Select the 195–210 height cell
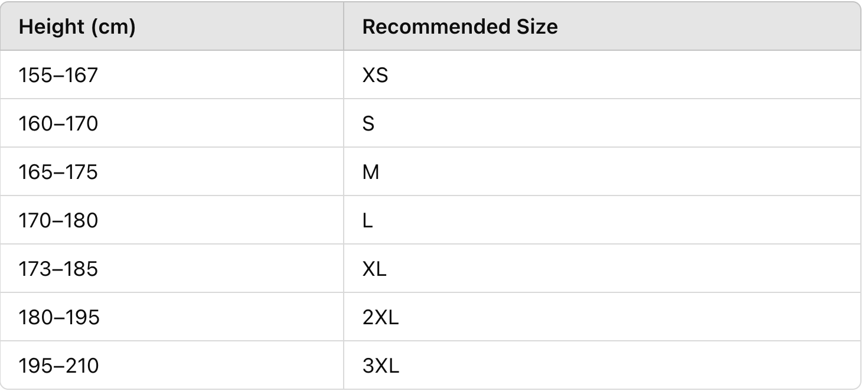Image resolution: width=868 pixels, height=391 pixels. pos(58,366)
